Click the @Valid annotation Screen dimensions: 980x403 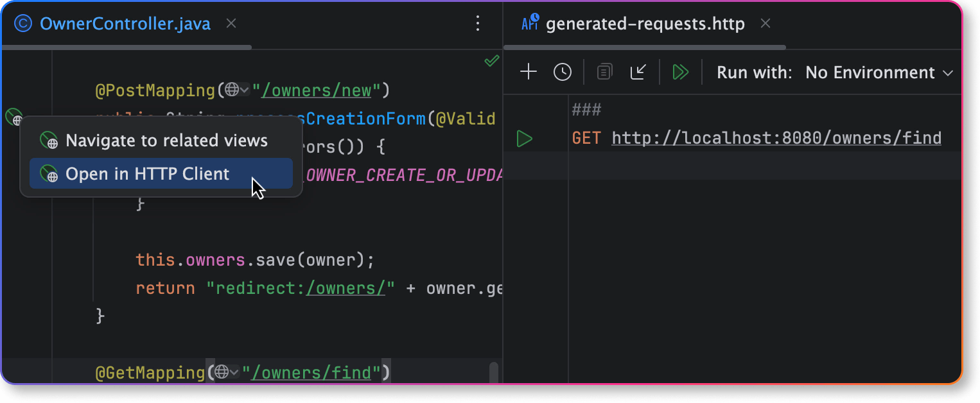point(466,119)
